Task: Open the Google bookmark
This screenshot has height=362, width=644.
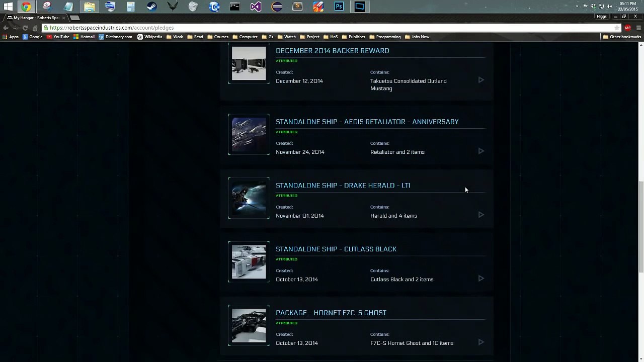Action: tap(32, 37)
